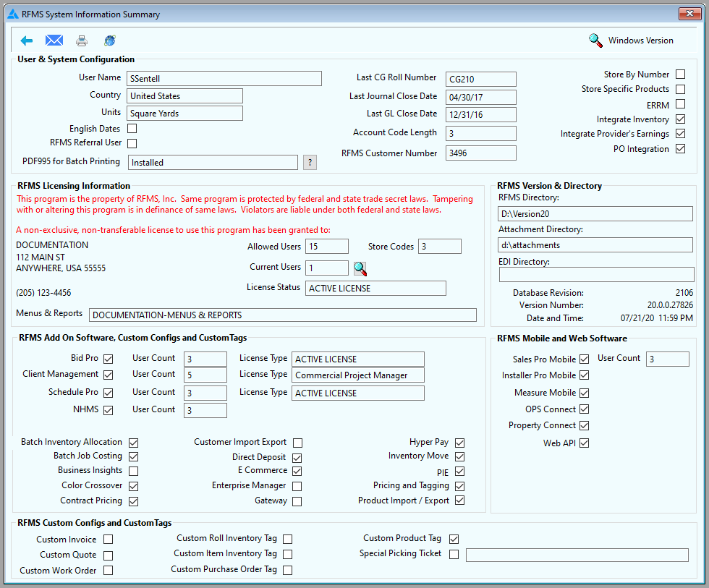Toggle the ERRM checkbox
The height and width of the screenshot is (588, 709).
(x=681, y=104)
